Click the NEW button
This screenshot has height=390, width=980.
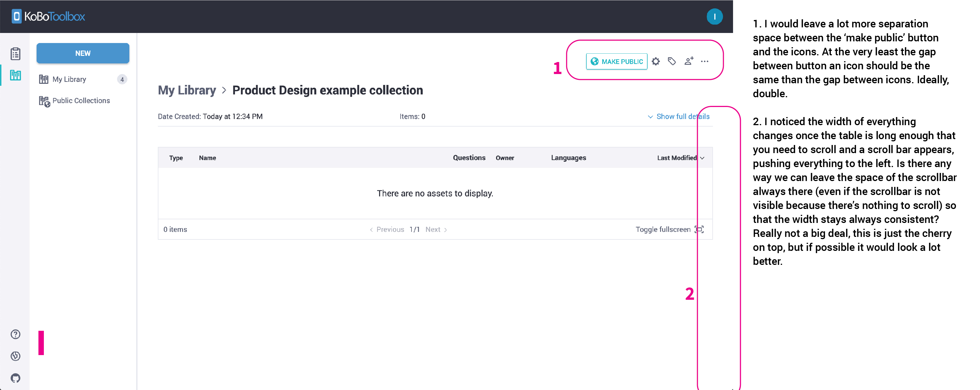pyautogui.click(x=83, y=53)
